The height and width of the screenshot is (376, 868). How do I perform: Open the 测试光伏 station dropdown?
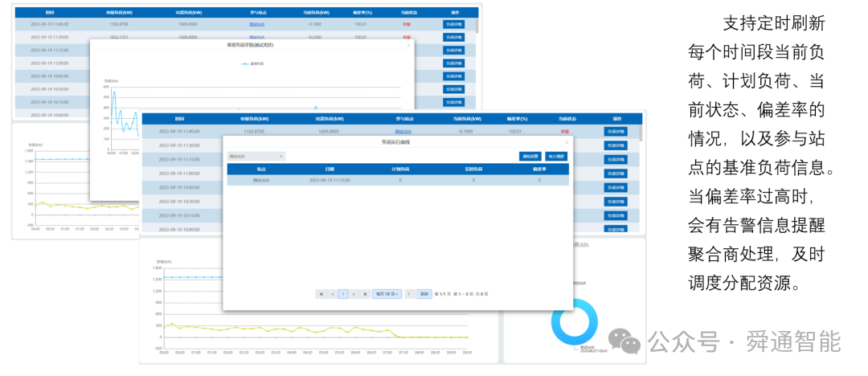256,157
